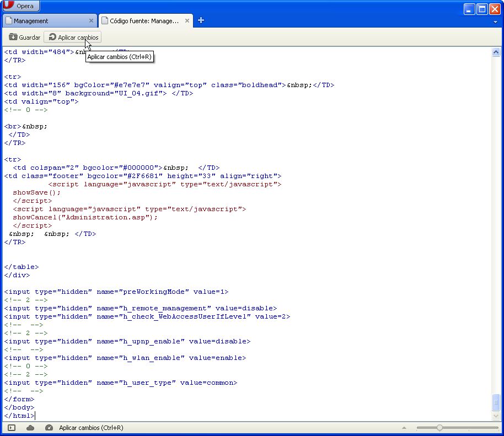Click the scrollbar up arrow
Screen dimensions: 504x436
coord(496,52)
